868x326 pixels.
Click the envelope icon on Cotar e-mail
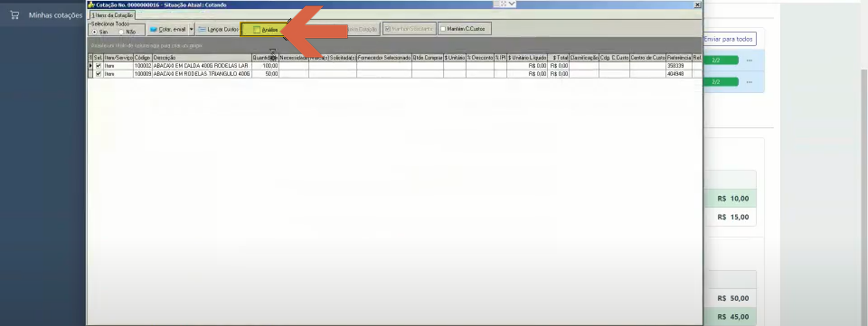pyautogui.click(x=154, y=29)
